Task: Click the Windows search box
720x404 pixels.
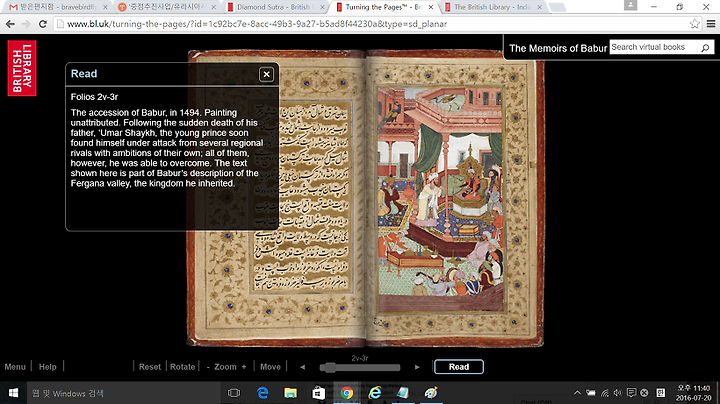Action: 124,393
